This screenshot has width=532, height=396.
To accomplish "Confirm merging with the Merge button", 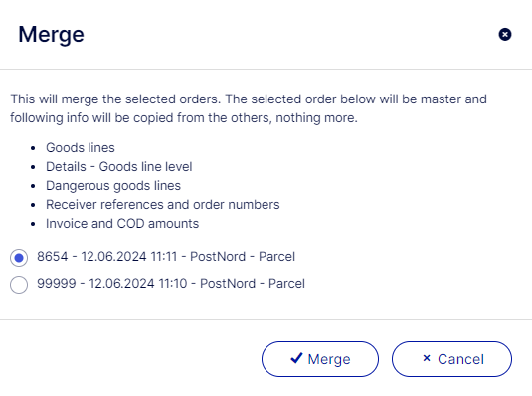I will pyautogui.click(x=320, y=359).
